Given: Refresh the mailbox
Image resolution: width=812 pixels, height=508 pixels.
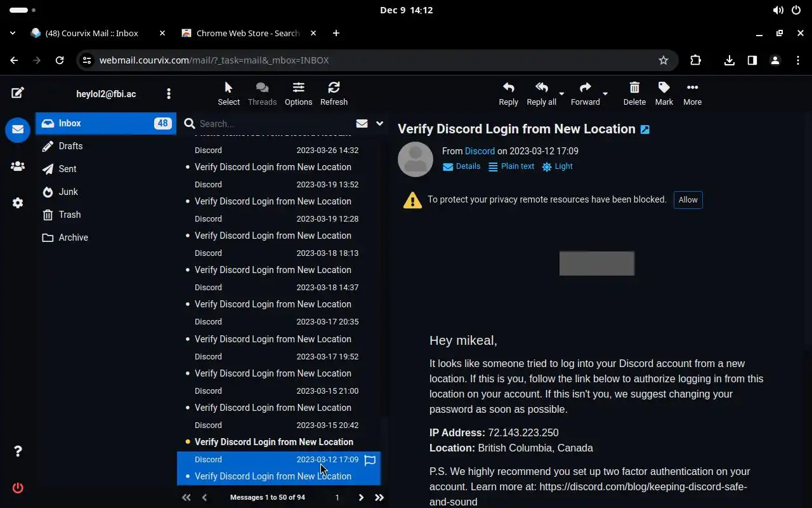Looking at the screenshot, I should (x=334, y=93).
